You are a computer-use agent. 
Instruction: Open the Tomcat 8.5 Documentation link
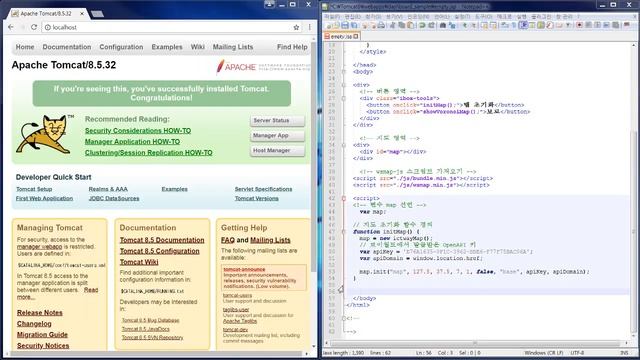pos(162,240)
